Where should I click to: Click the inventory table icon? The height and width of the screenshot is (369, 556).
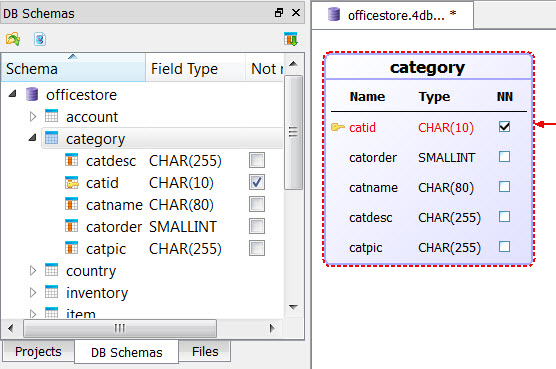point(51,292)
